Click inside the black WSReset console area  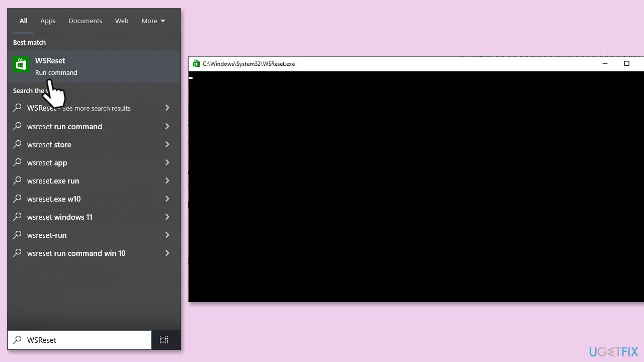click(x=416, y=187)
